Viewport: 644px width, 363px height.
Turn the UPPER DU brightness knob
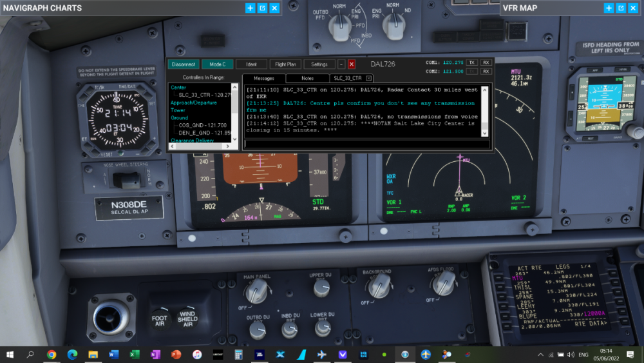point(321,289)
